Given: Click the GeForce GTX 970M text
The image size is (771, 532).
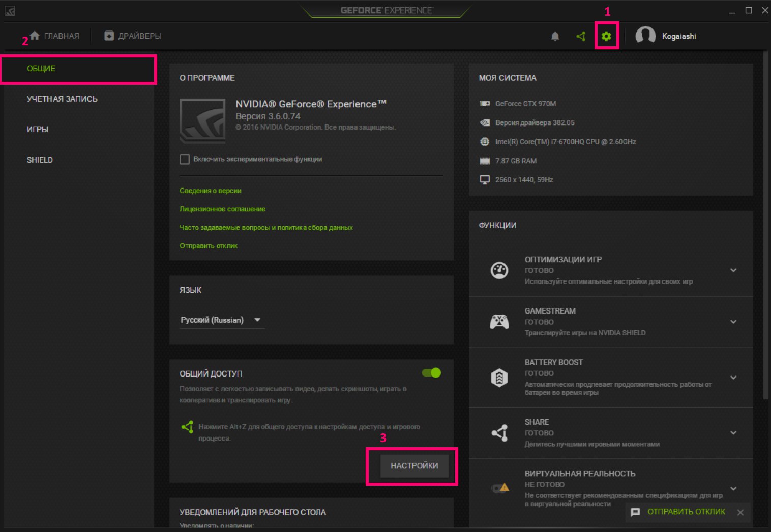Looking at the screenshot, I should (525, 104).
